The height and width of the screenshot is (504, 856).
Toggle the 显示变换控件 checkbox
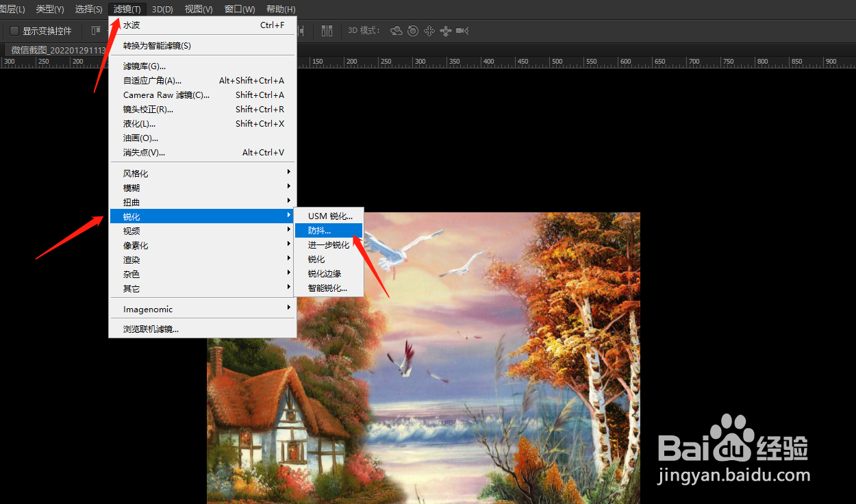coord(14,31)
